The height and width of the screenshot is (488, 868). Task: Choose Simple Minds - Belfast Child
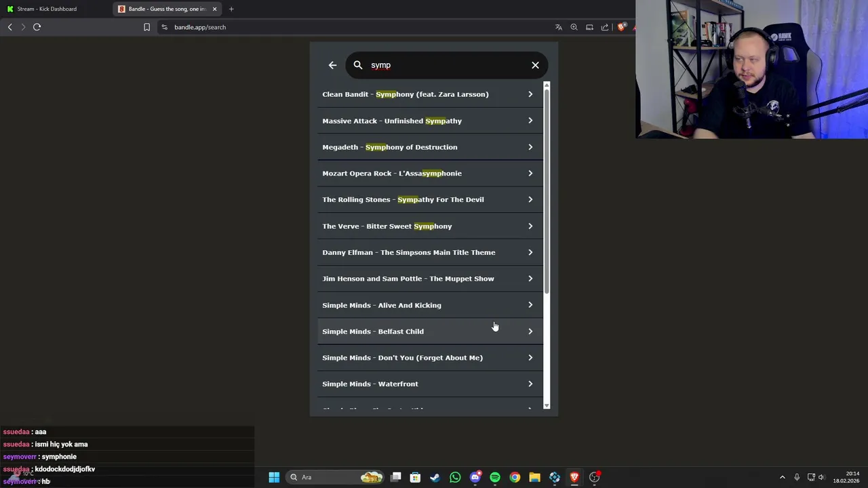pos(430,331)
